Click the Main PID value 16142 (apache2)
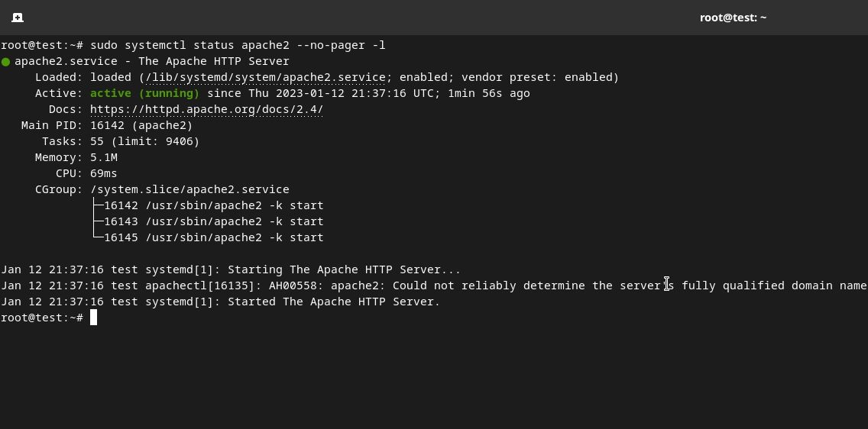Viewport: 868px width, 429px height. (x=141, y=125)
